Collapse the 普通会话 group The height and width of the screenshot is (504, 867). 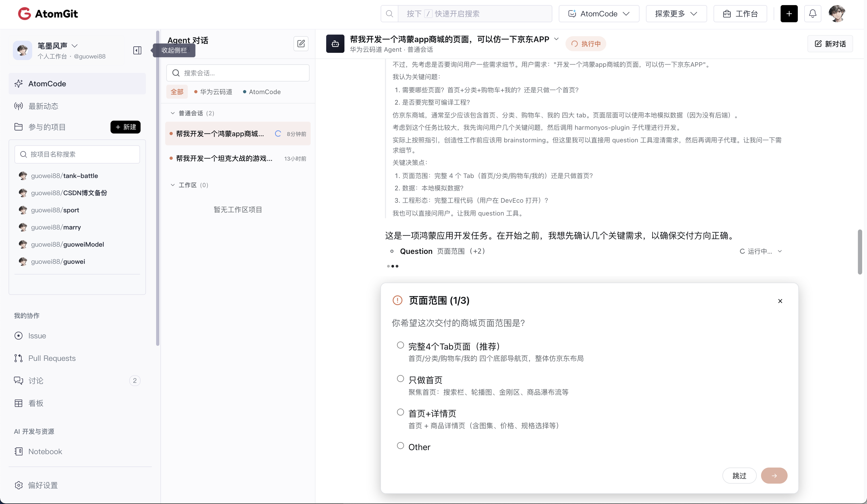point(173,113)
